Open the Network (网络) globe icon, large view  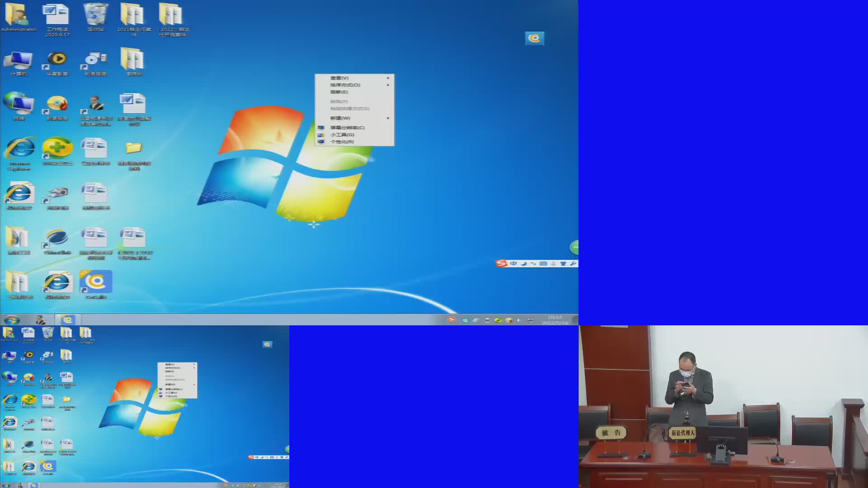click(19, 107)
